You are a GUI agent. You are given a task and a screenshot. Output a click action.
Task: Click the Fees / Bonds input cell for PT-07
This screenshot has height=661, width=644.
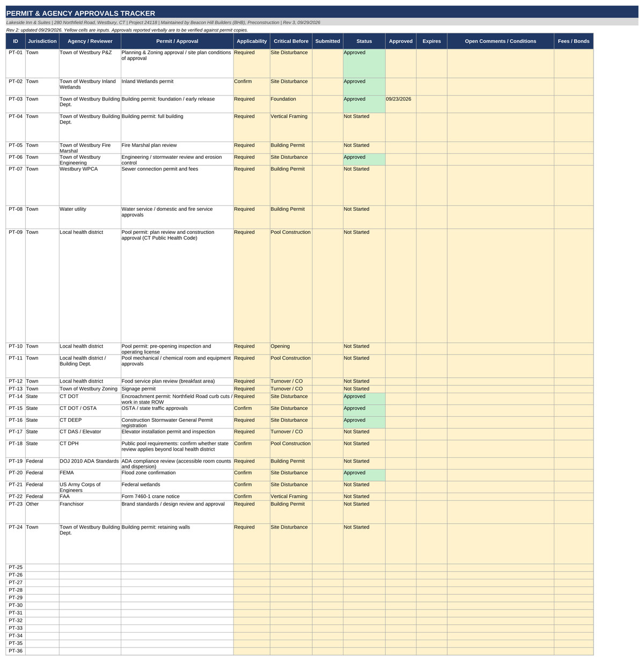(574, 186)
